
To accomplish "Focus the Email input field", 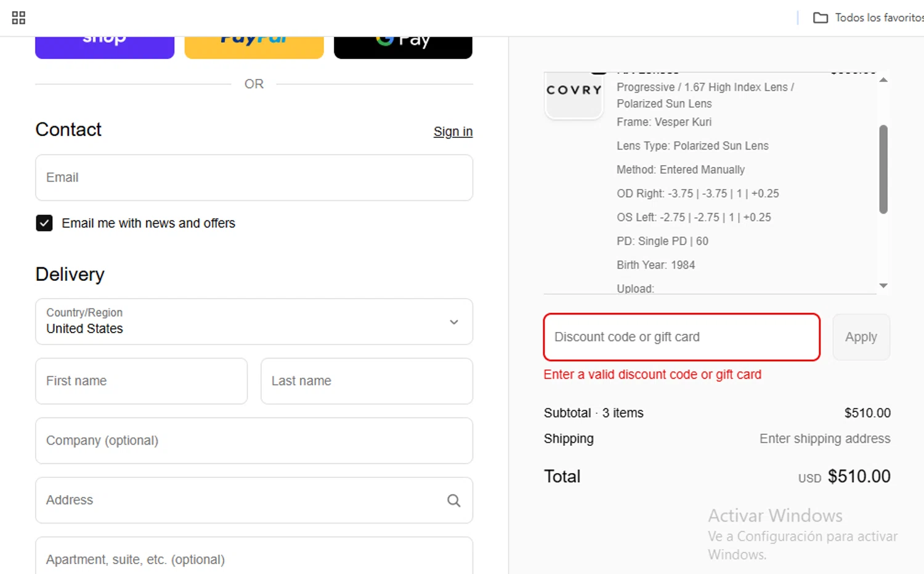I will [254, 177].
